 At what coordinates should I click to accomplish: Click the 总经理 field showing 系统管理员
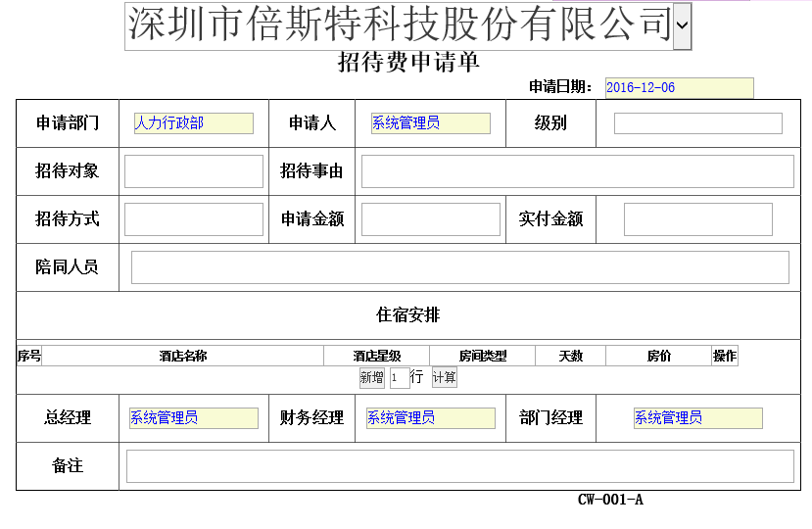point(194,418)
